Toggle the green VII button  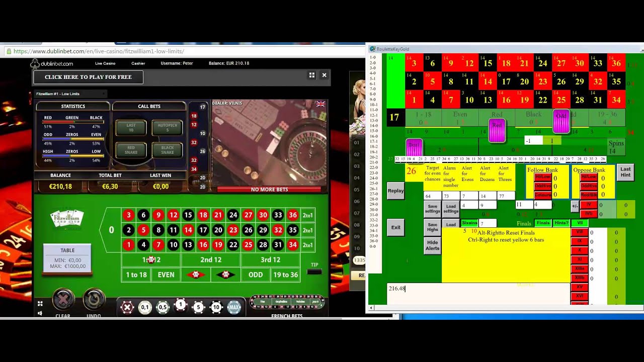pos(580,223)
